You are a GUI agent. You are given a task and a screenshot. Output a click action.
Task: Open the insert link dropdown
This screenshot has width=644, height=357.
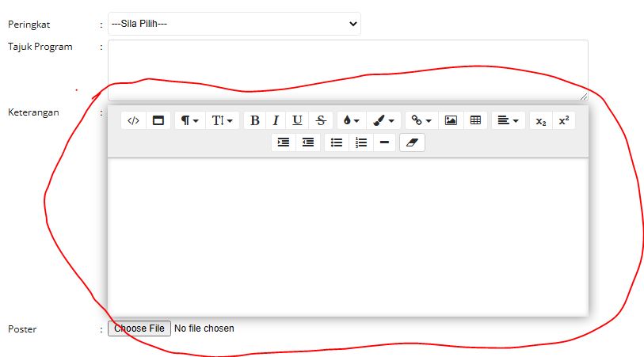[x=421, y=121]
